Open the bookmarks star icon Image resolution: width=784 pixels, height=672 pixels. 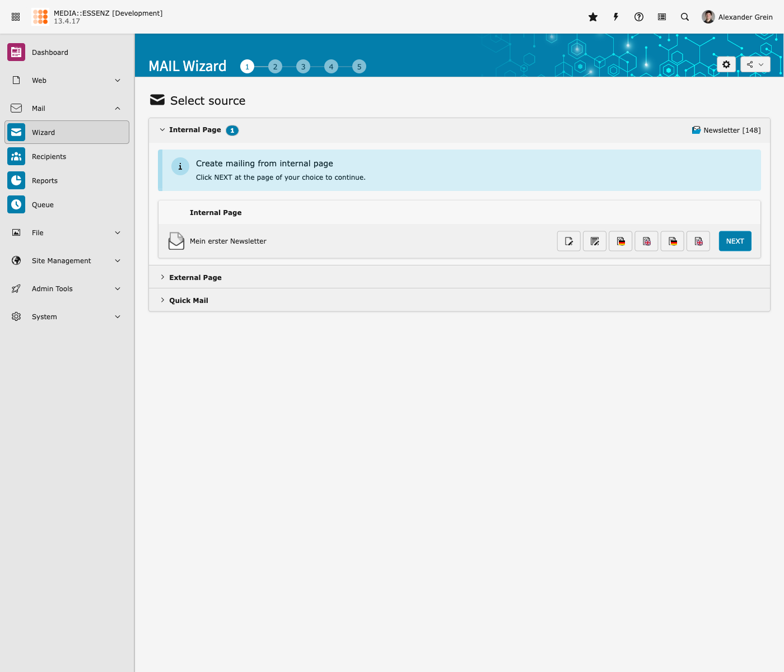coord(593,17)
